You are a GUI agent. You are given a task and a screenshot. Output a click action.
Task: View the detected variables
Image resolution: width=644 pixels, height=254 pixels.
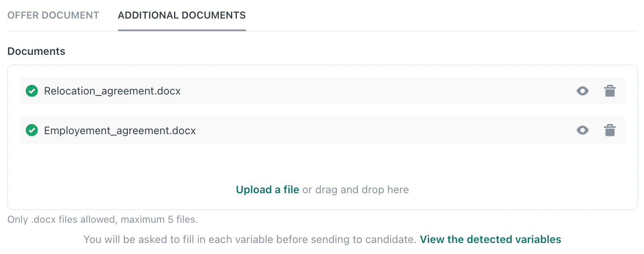coord(490,239)
